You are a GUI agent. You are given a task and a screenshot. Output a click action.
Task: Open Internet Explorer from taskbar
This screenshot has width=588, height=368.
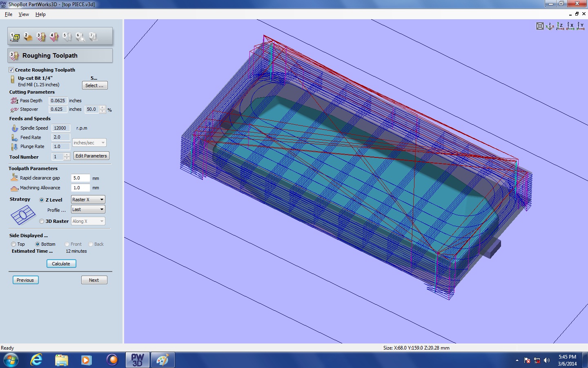36,360
